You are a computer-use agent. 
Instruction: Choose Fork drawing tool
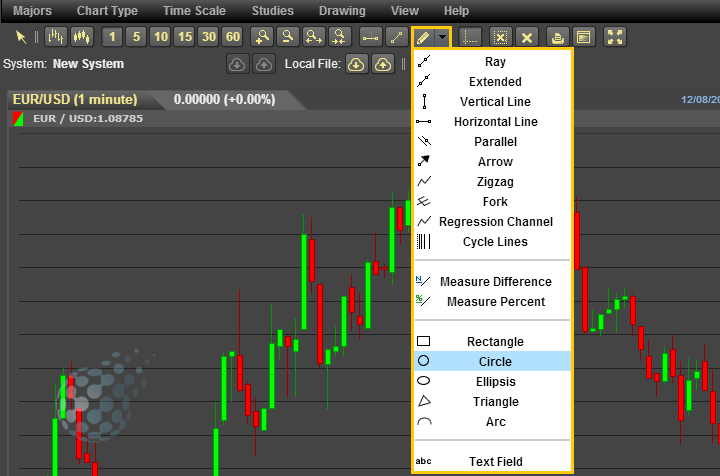pyautogui.click(x=492, y=202)
